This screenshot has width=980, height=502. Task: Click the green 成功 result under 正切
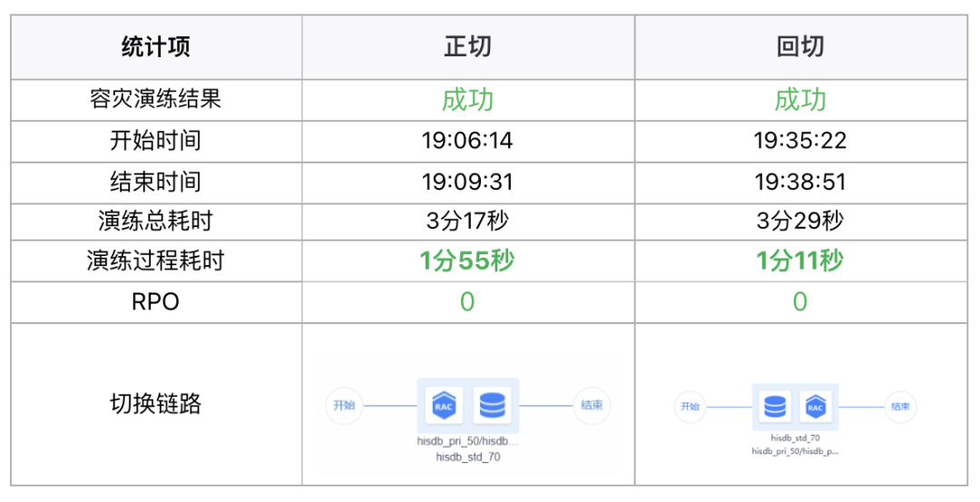[467, 99]
